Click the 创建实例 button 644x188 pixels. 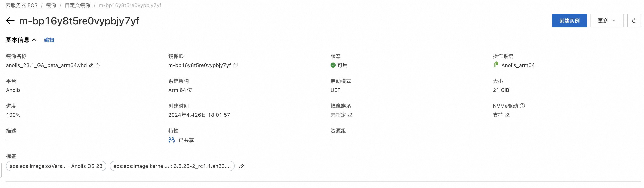point(569,21)
